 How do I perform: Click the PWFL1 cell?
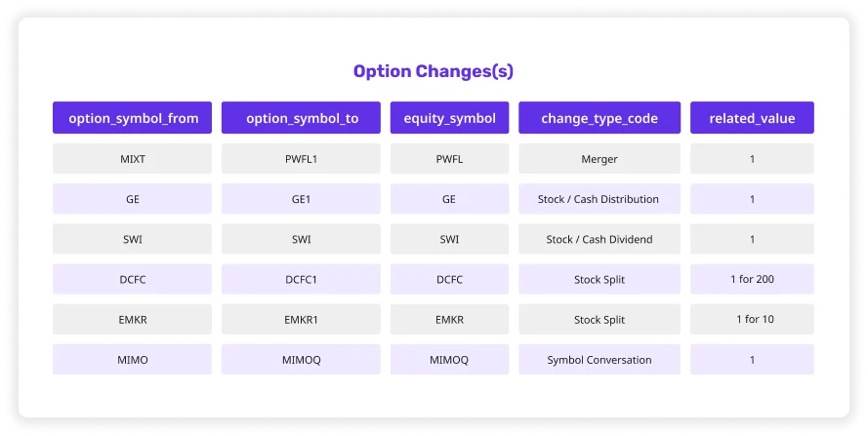pos(301,159)
